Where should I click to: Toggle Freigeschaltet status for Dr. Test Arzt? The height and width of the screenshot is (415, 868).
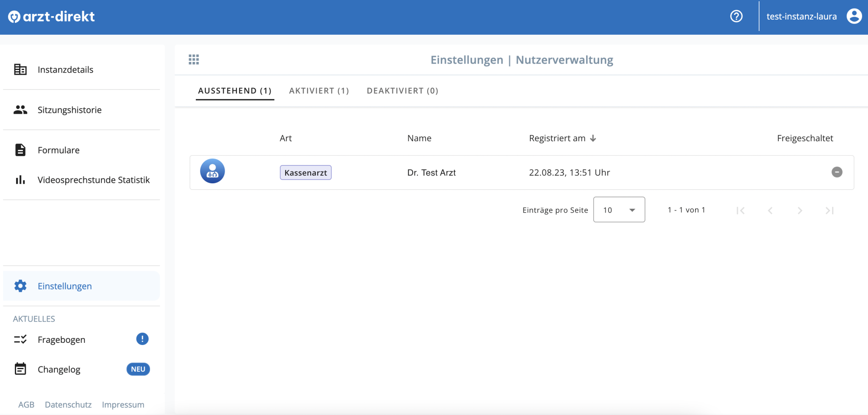[837, 172]
